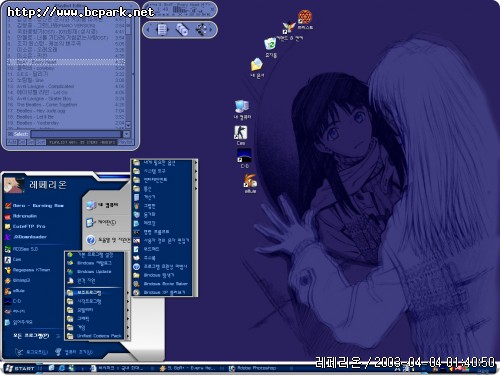
Task: Click the left arrow in Winamp component bar
Action: click(x=149, y=30)
